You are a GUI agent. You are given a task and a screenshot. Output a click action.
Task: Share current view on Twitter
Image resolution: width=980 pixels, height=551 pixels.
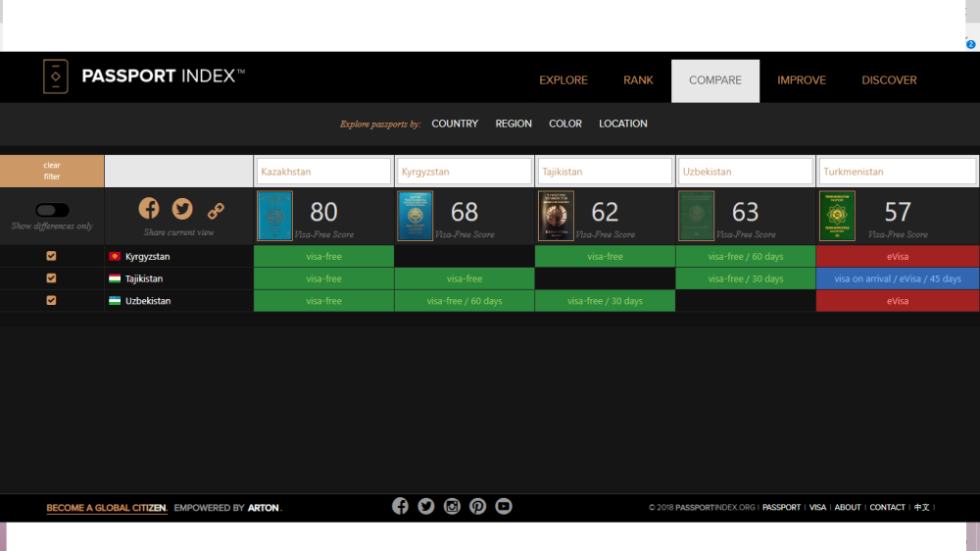pyautogui.click(x=182, y=208)
